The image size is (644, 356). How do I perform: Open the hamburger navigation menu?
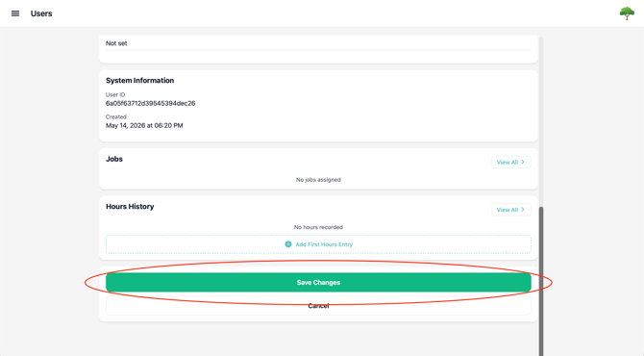pos(15,13)
